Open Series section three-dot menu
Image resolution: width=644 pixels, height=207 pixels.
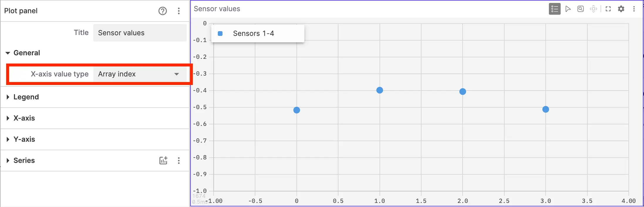click(179, 161)
